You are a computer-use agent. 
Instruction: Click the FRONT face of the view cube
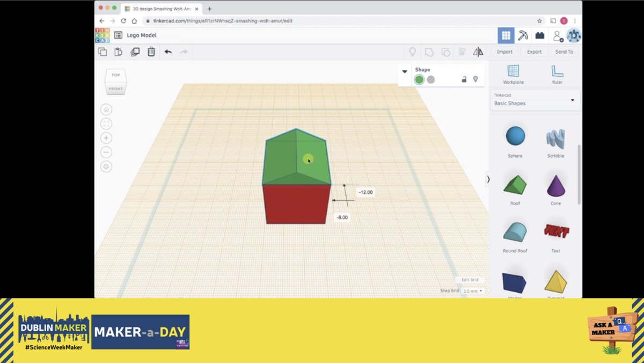click(115, 89)
